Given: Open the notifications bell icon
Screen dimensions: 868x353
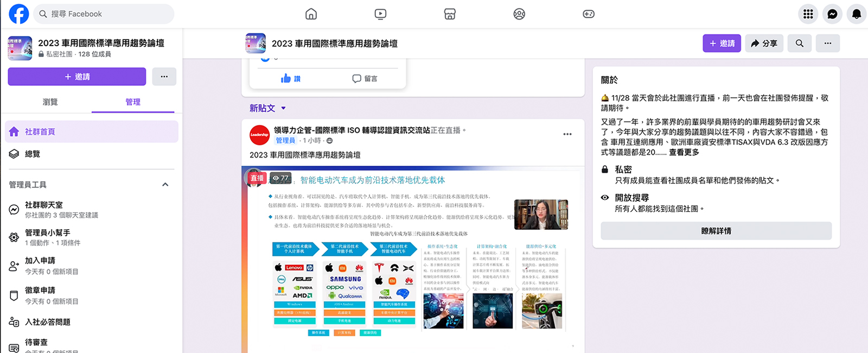Looking at the screenshot, I should tap(857, 14).
